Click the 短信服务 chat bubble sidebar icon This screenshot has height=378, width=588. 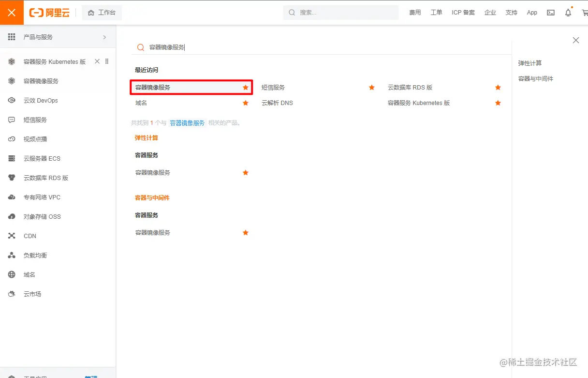pyautogui.click(x=12, y=120)
